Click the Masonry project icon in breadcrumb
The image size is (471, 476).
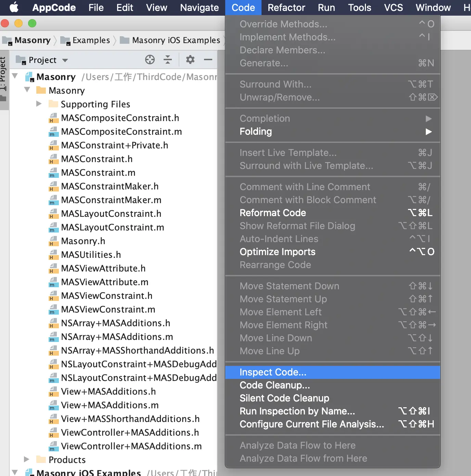(7, 41)
